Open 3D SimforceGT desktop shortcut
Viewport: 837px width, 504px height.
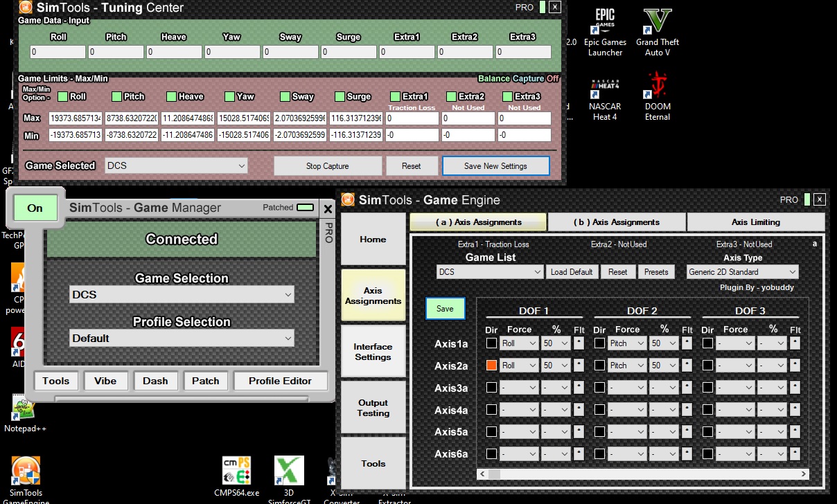(x=289, y=478)
